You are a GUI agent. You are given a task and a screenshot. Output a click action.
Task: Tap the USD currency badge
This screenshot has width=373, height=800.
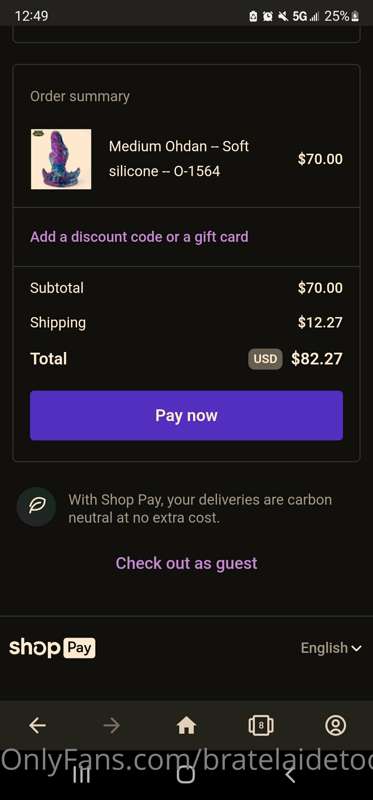(265, 359)
